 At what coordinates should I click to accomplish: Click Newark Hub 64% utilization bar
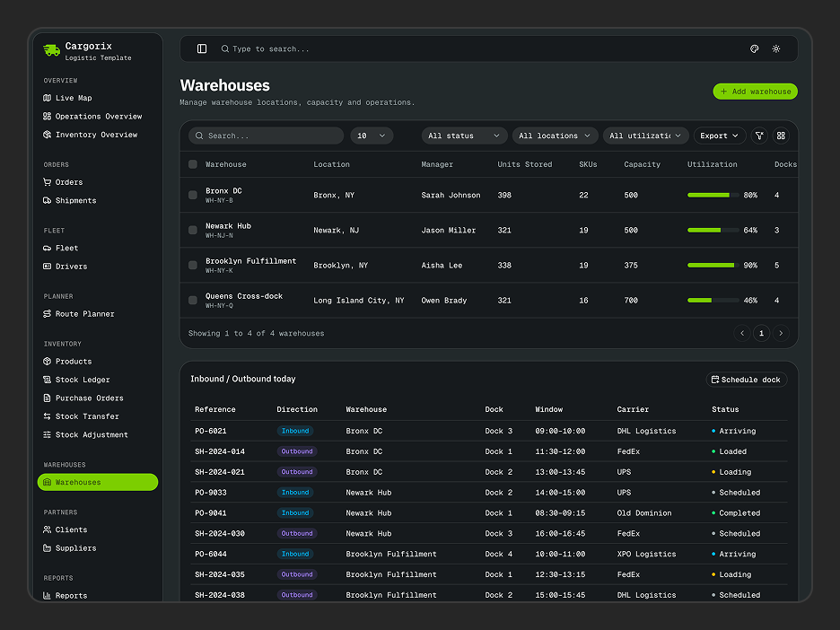click(x=713, y=231)
